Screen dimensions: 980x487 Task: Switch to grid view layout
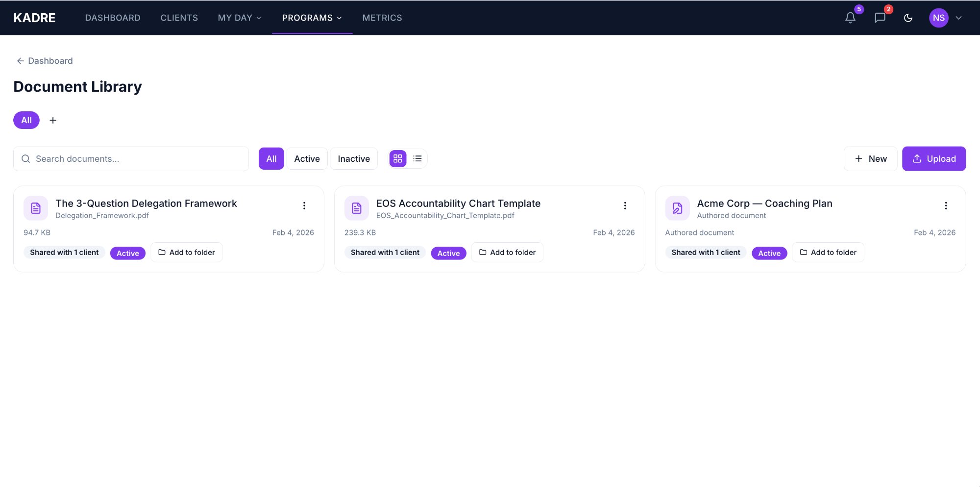[397, 159]
